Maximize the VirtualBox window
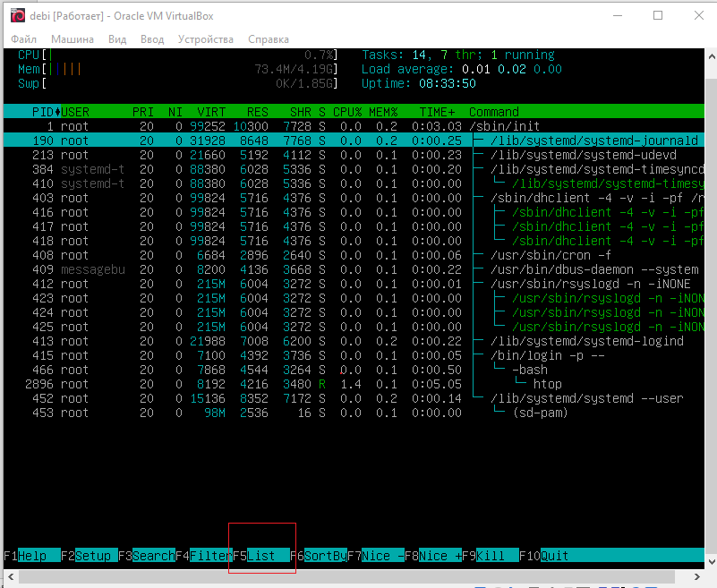This screenshot has height=588, width=717. 658,15
